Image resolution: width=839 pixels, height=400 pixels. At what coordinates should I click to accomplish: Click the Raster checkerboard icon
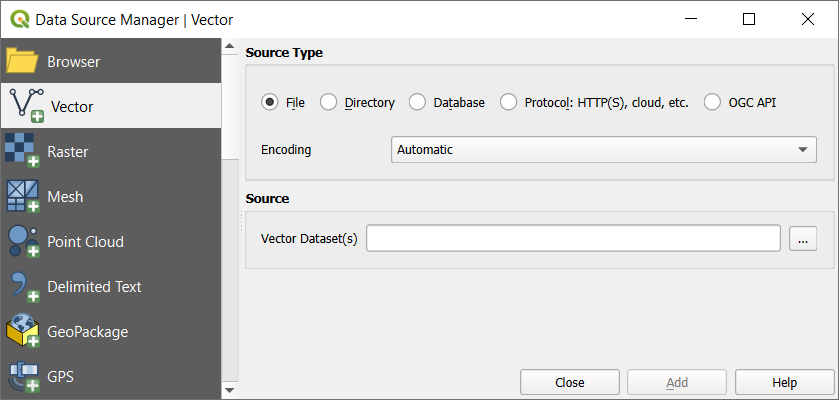pos(22,151)
